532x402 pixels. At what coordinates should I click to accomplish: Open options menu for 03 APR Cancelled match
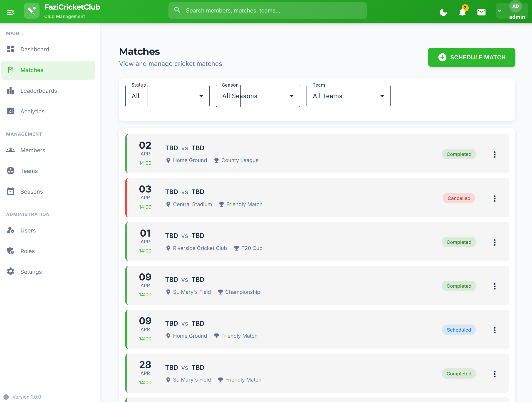coord(495,199)
